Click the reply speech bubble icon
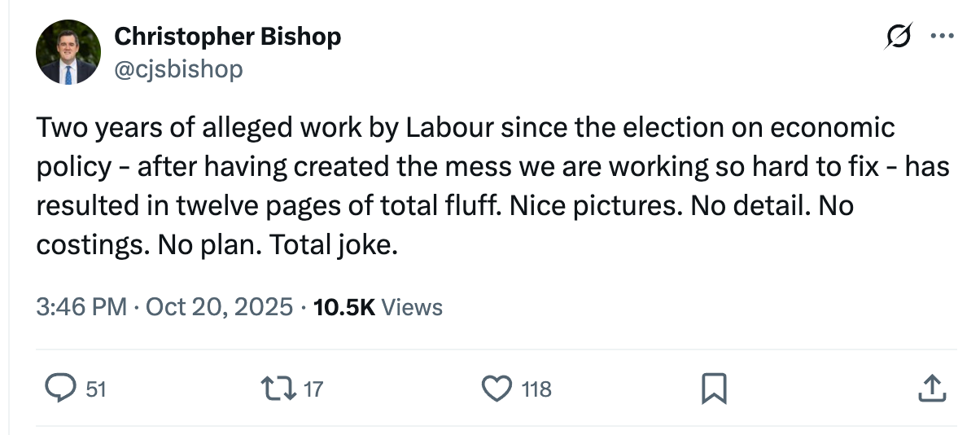The width and height of the screenshot is (980, 435). pos(60,389)
